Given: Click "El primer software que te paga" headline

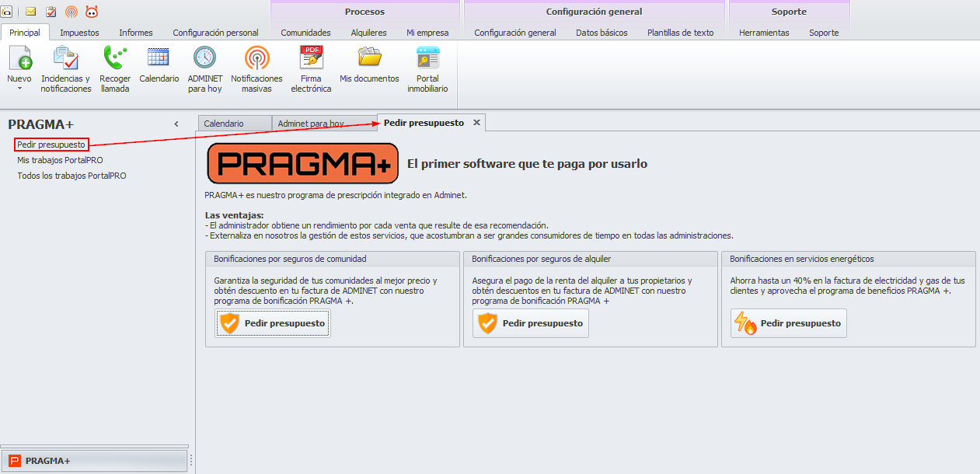Looking at the screenshot, I should click(x=527, y=164).
